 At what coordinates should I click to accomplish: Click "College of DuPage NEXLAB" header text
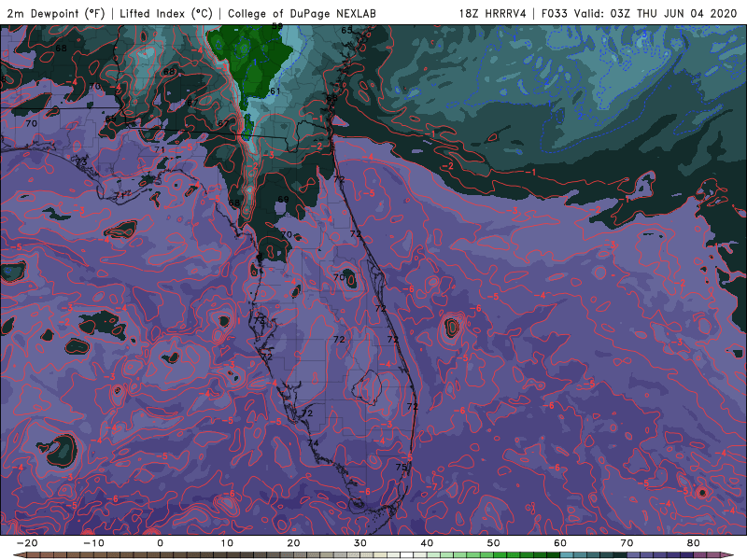pyautogui.click(x=302, y=14)
